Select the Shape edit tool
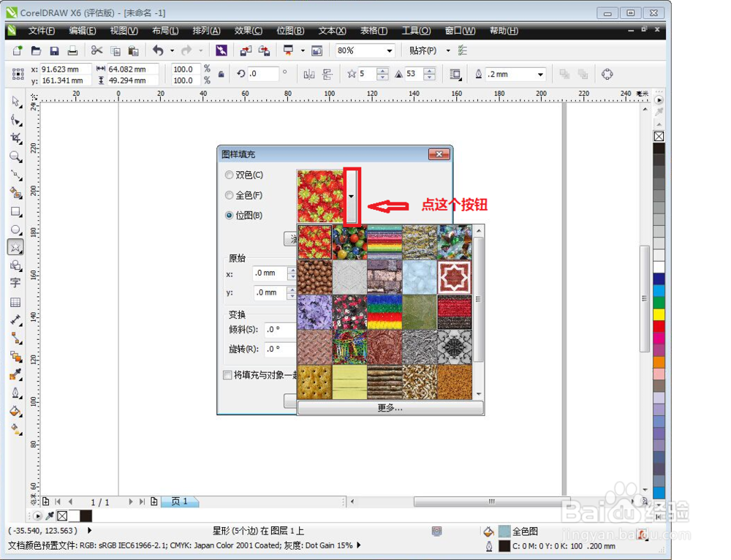Image resolution: width=731 pixels, height=560 pixels. [16, 121]
